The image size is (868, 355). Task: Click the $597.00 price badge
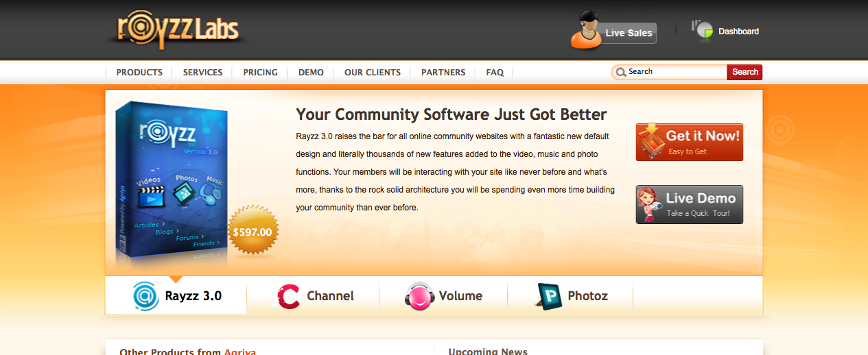[x=253, y=232]
